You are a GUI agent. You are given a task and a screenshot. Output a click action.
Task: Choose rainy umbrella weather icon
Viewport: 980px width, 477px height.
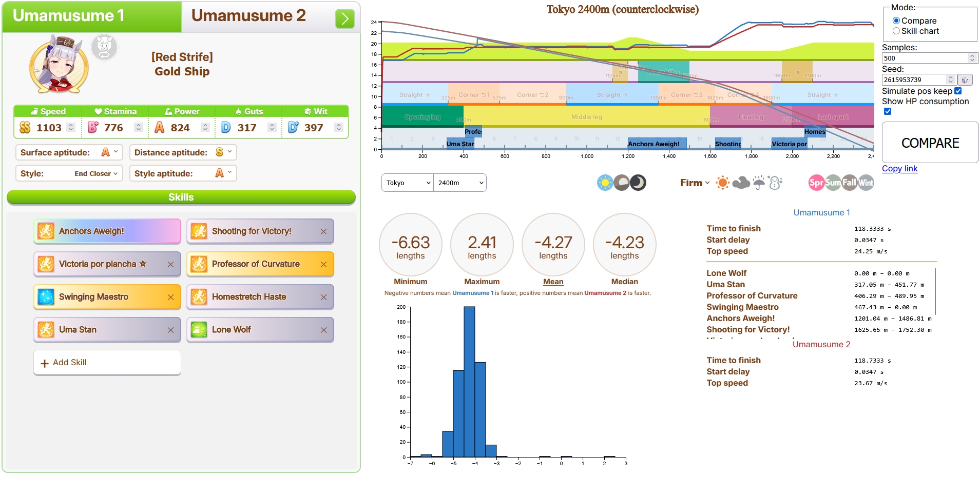(759, 183)
